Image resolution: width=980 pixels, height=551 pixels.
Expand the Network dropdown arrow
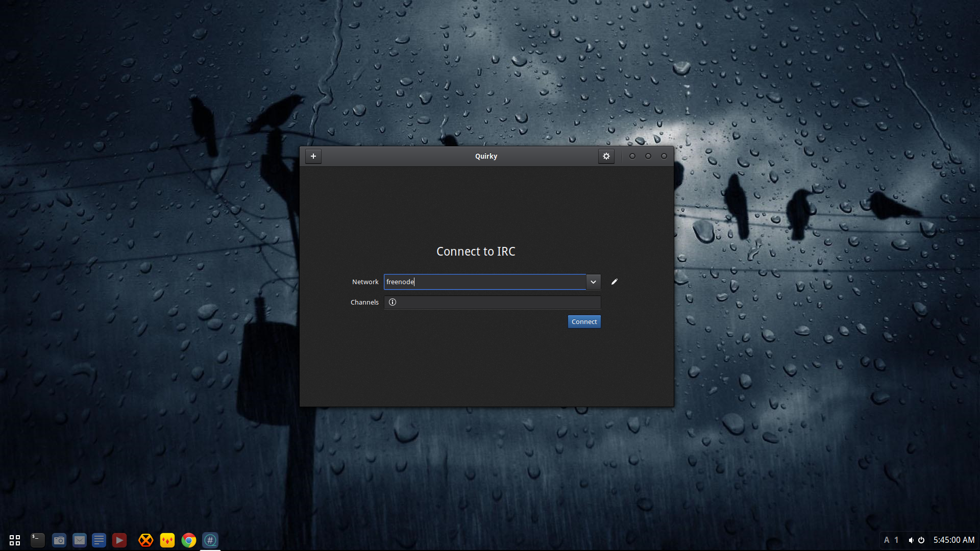pyautogui.click(x=593, y=282)
